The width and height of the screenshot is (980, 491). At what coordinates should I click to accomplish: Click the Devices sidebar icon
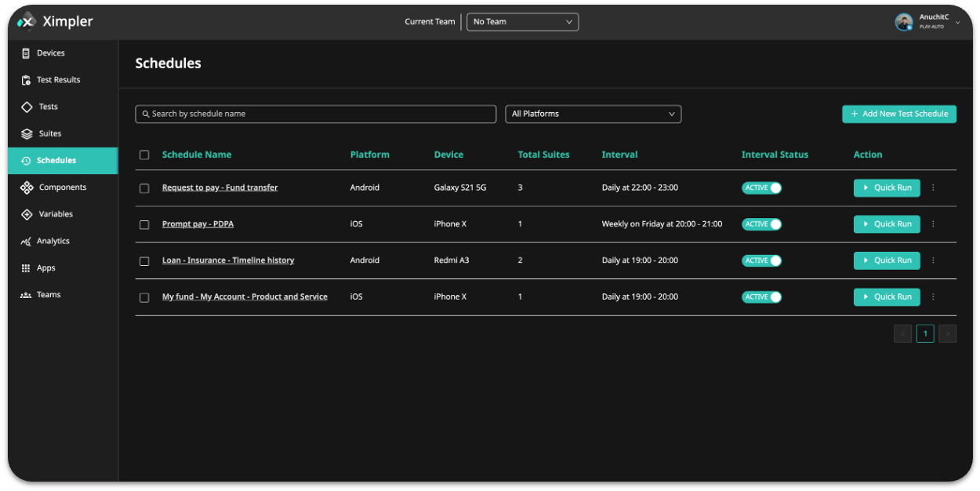click(26, 53)
